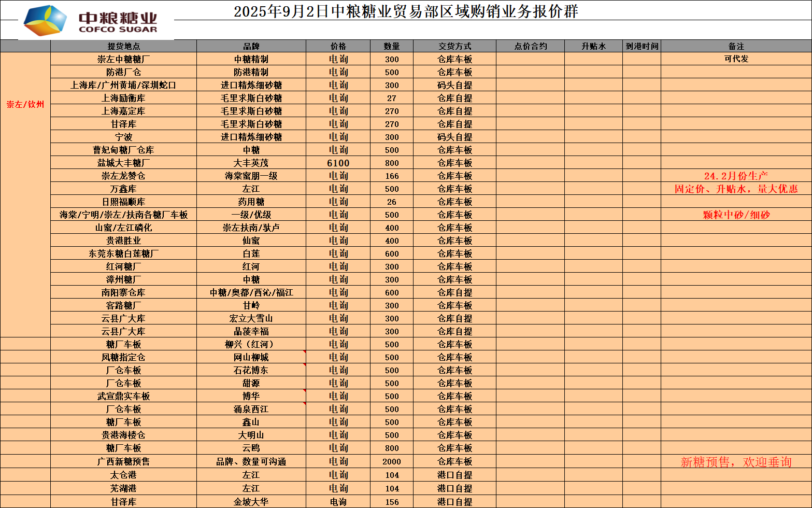Click the 到港时间 column header
The image size is (812, 508).
pos(642,46)
